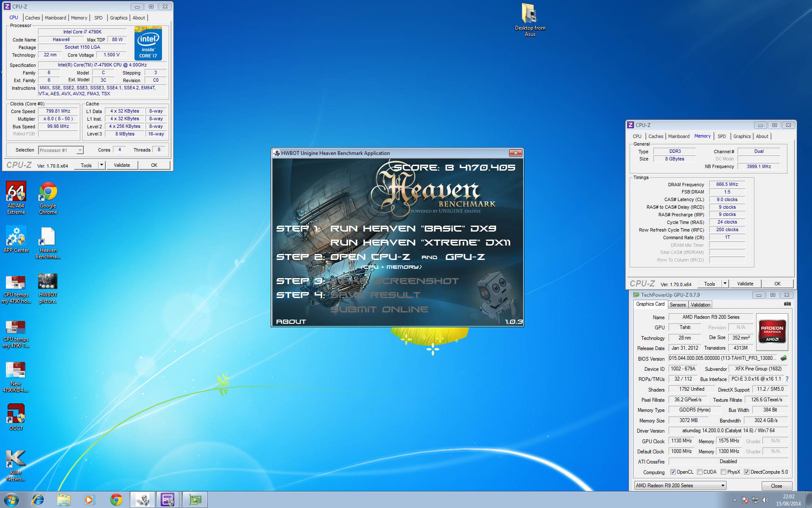Open the AMD Radeon R9 200 Series dropdown
This screenshot has width=812, height=508.
click(x=680, y=486)
